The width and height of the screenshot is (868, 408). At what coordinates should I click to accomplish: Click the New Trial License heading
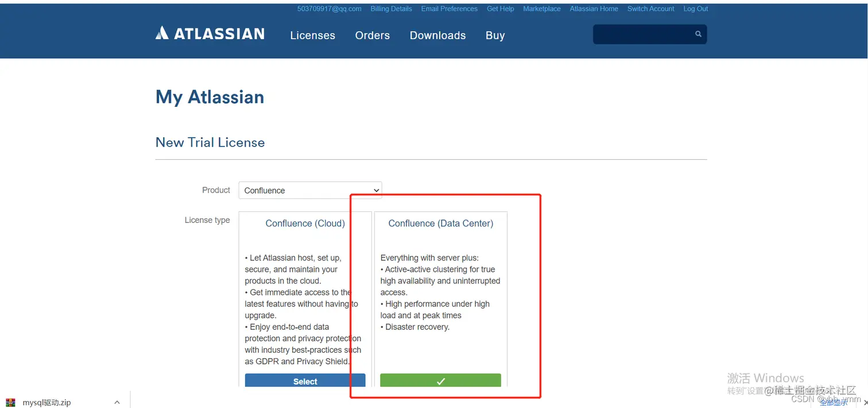tap(210, 143)
